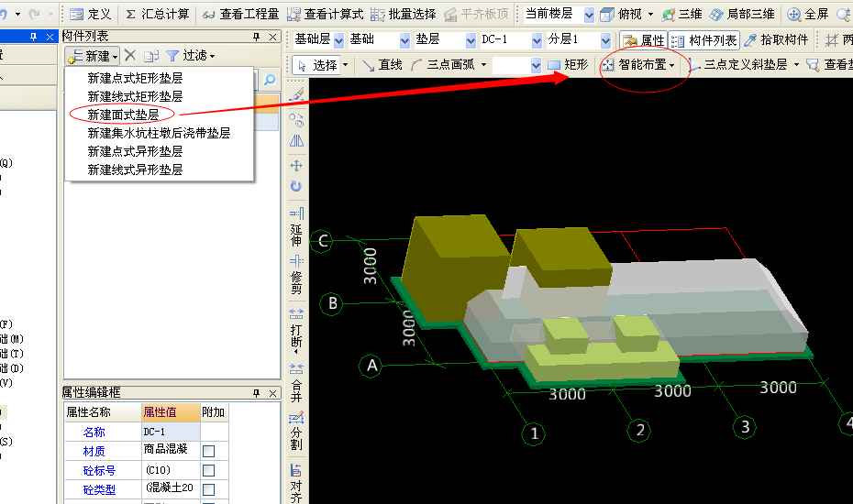Tick the 附加 checkbox for 砼标号 row

click(x=208, y=470)
